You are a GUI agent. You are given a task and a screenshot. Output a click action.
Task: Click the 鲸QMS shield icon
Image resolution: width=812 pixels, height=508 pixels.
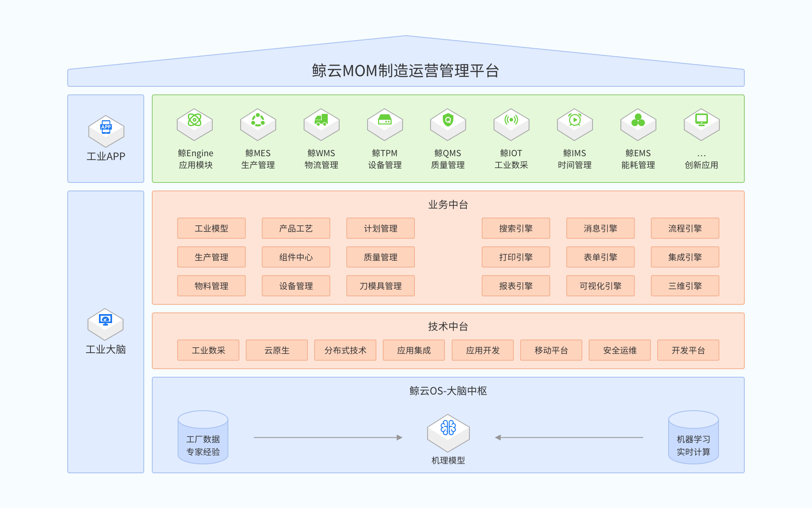click(x=448, y=124)
